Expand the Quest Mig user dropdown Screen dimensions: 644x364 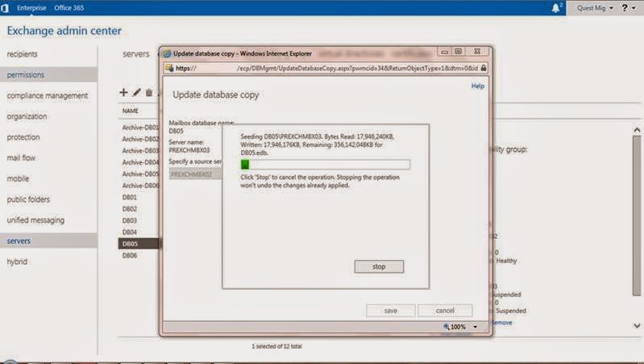click(x=595, y=8)
